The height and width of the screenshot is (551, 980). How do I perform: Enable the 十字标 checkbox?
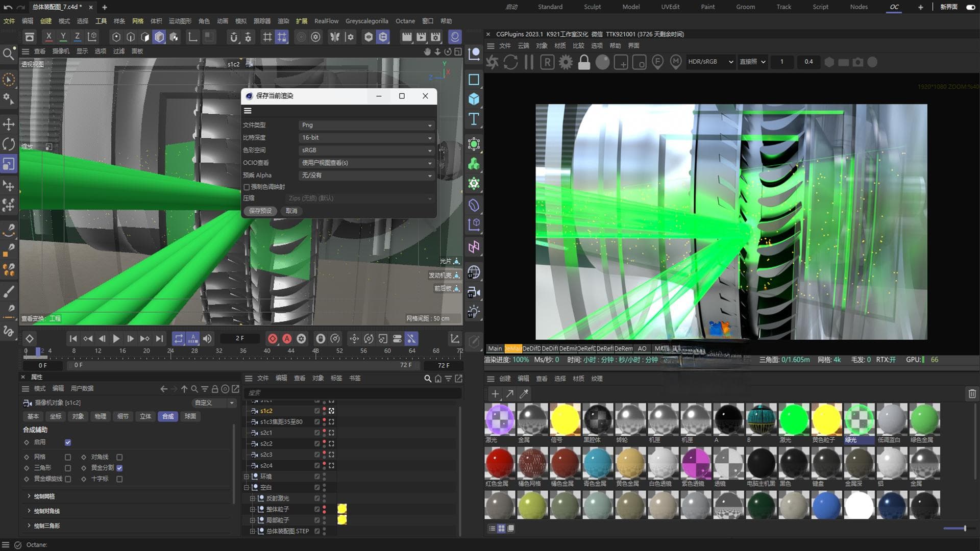pyautogui.click(x=119, y=479)
